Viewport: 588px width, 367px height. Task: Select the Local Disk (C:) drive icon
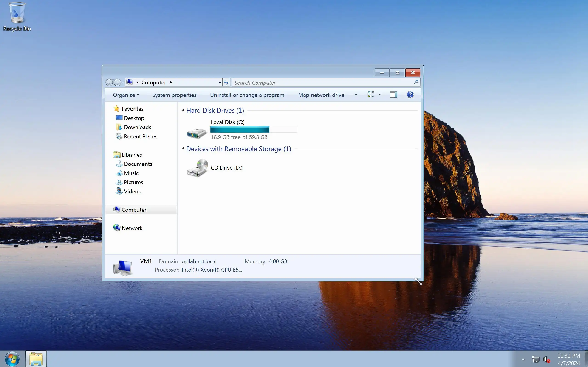(x=197, y=133)
